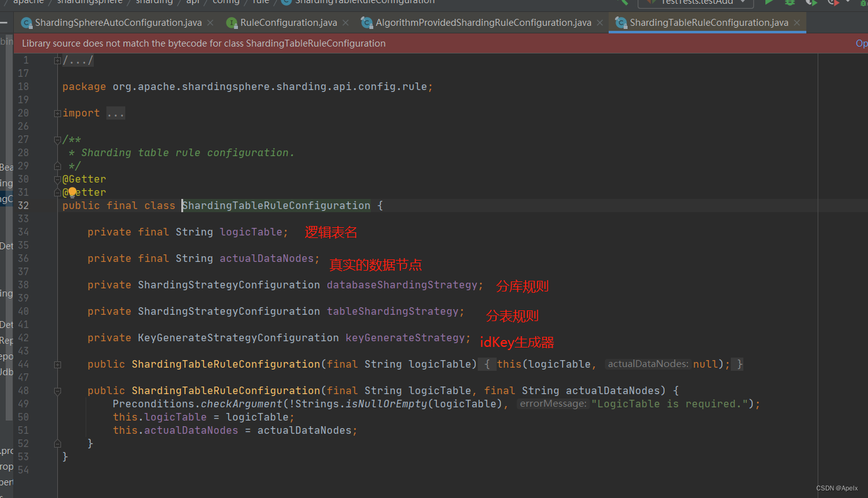Toggle fold marker at Javadoc end line 29

(x=57, y=166)
